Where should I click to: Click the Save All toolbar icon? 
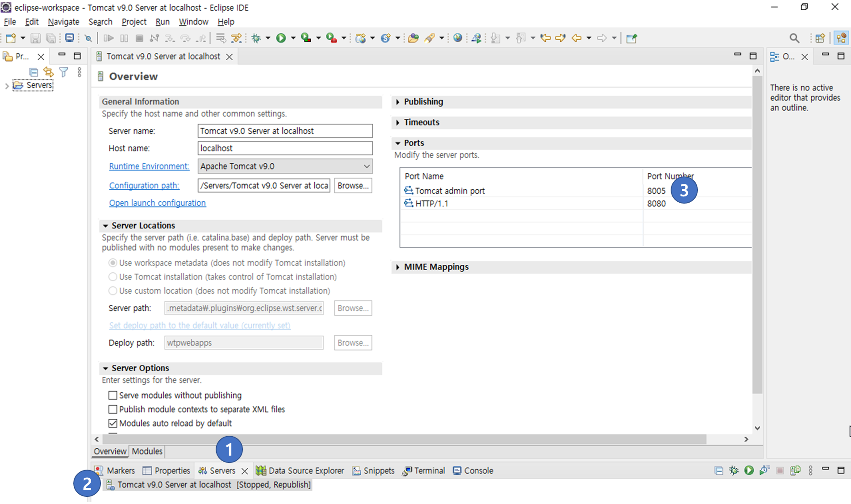[x=51, y=38]
